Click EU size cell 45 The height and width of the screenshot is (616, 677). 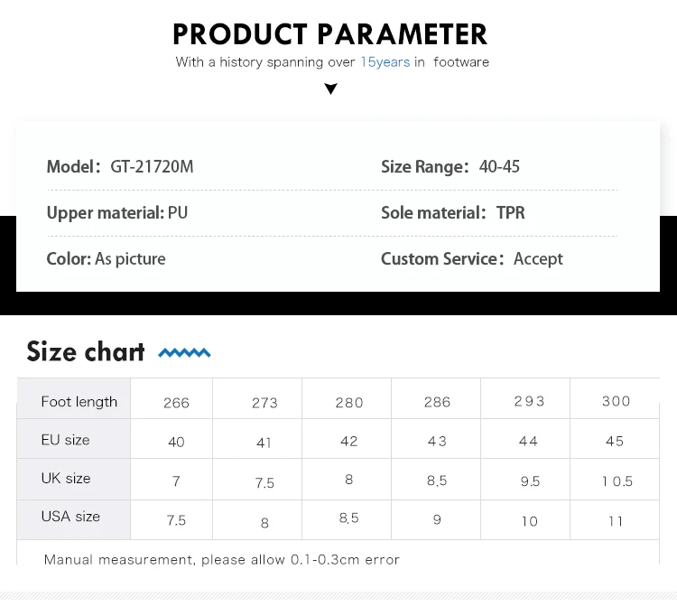click(615, 441)
